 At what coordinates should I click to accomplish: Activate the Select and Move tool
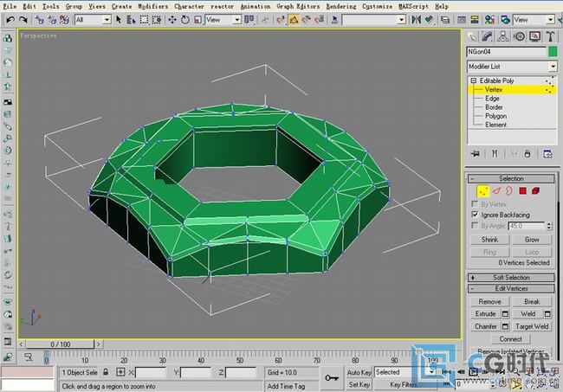(172, 20)
